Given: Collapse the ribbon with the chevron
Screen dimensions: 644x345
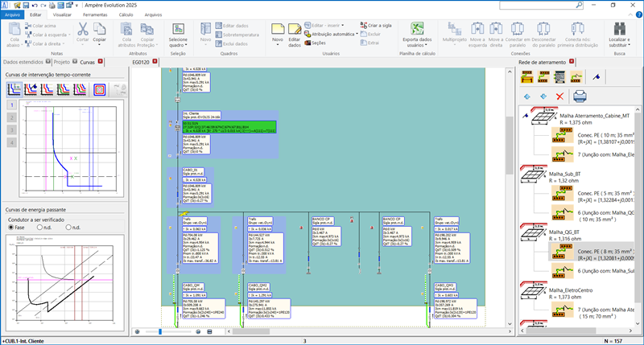Looking at the screenshot, I should click(631, 14).
